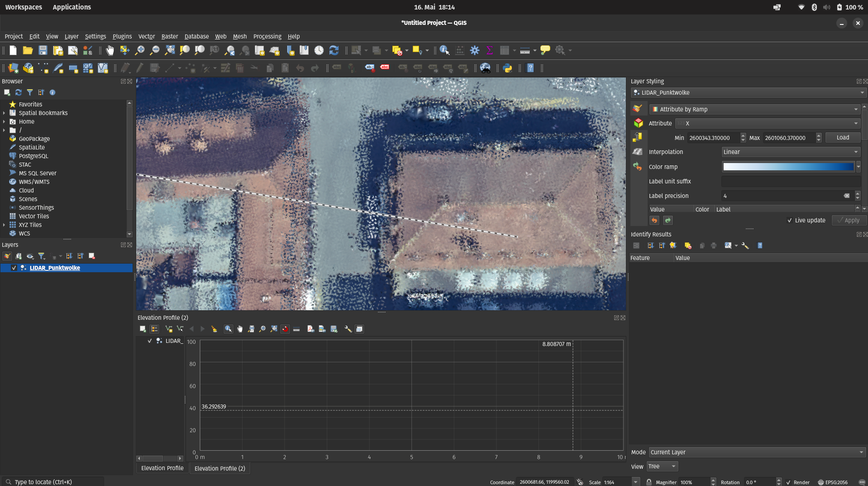Open the Symbology tab in Layer Styling

(x=638, y=109)
